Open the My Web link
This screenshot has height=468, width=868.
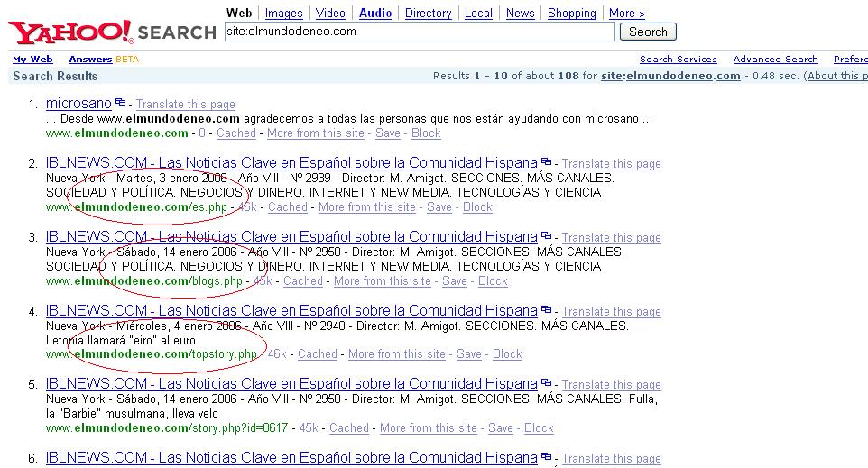tap(32, 60)
